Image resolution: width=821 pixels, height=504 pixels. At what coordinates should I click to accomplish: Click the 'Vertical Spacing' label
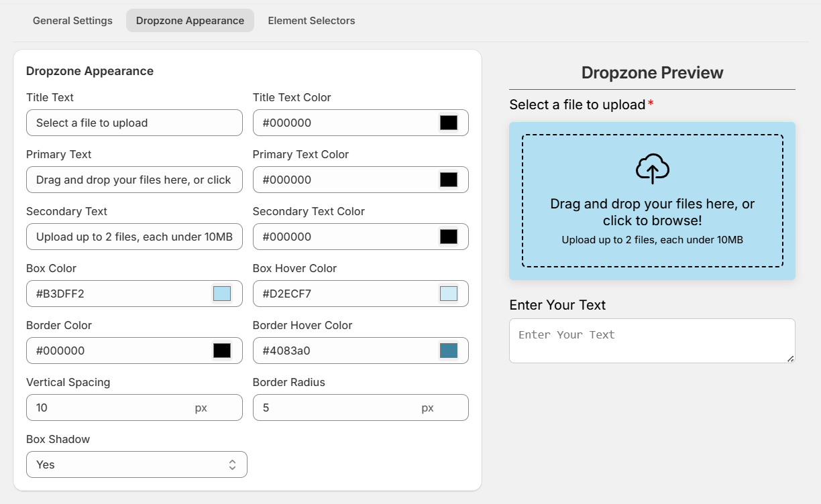(x=68, y=383)
